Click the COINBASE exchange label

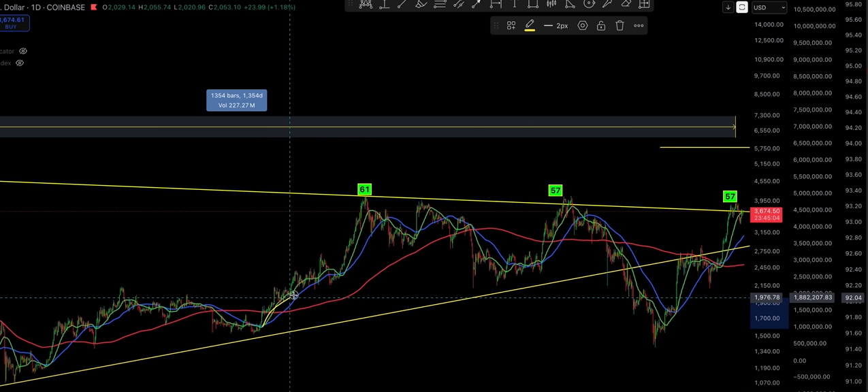(65, 7)
